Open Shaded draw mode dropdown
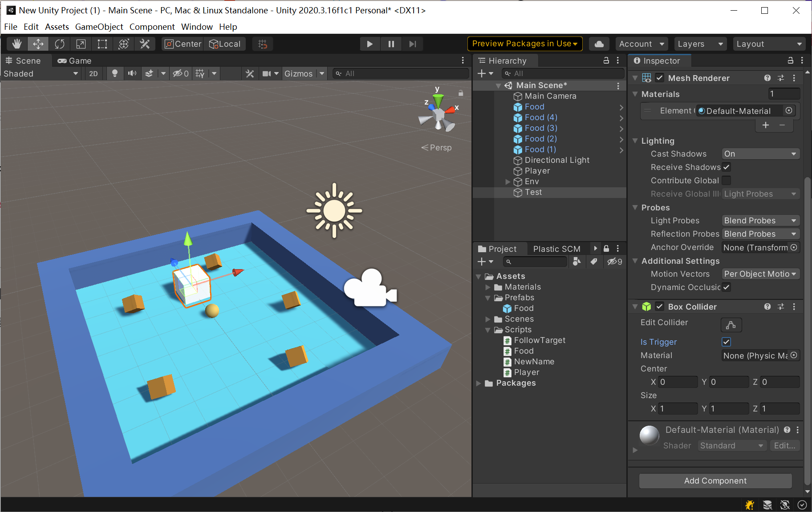The width and height of the screenshot is (812, 512). click(41, 73)
